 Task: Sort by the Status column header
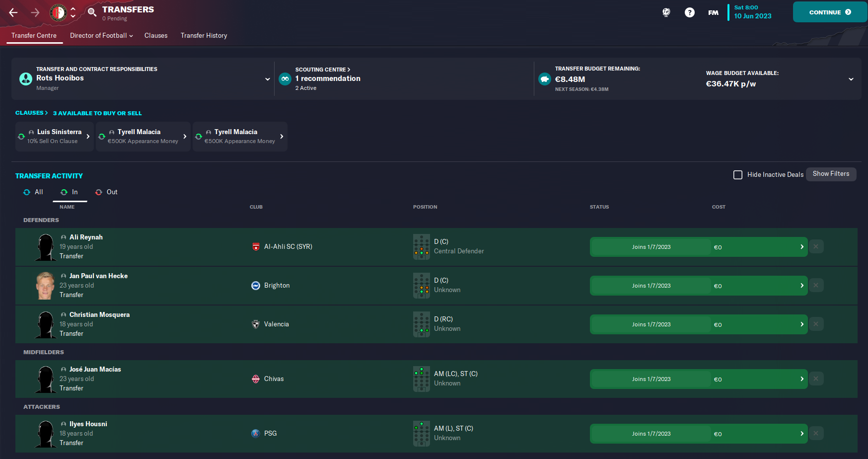599,207
